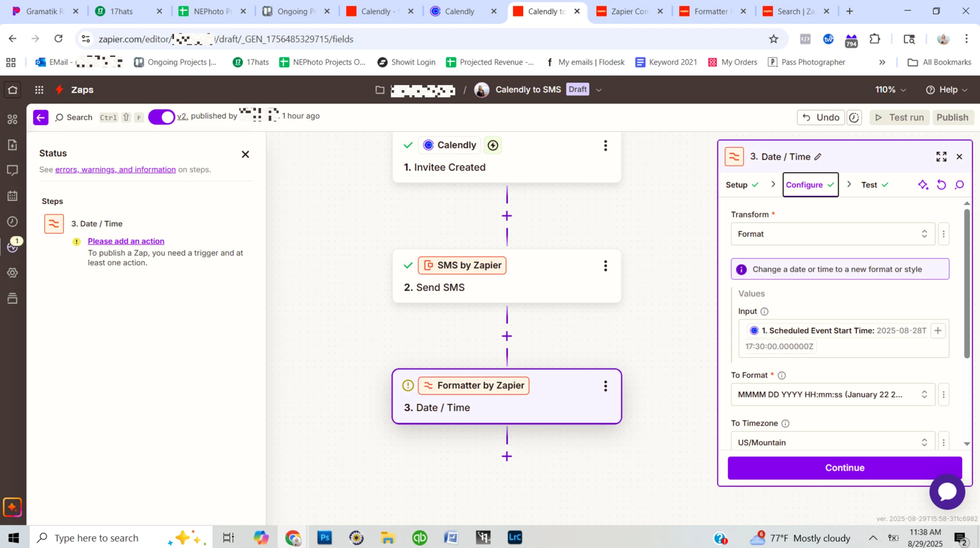Image resolution: width=980 pixels, height=548 pixels.
Task: Open the Date / Time step three-dot menu
Action: click(605, 386)
